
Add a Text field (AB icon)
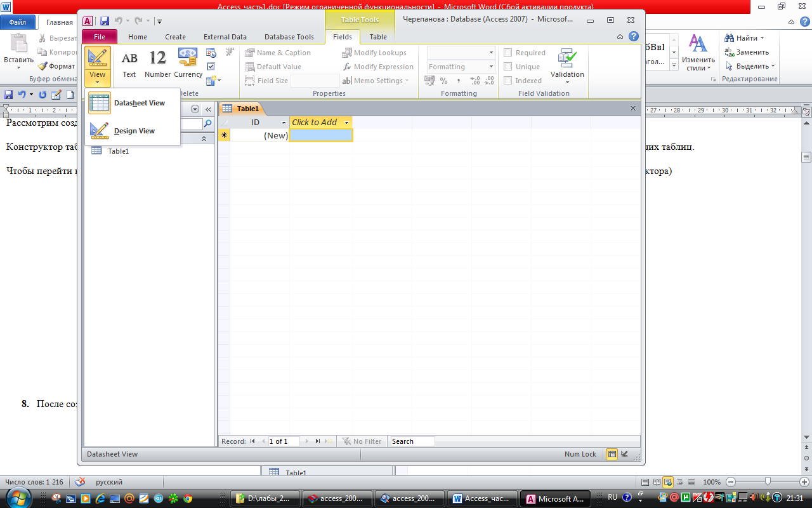129,63
